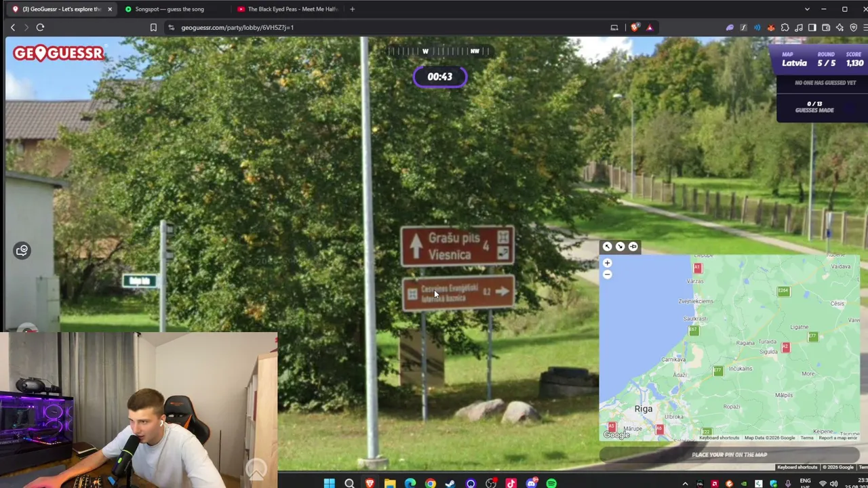This screenshot has height=488, width=868.
Task: Place a pin on Riga on the map
Action: tap(644, 409)
